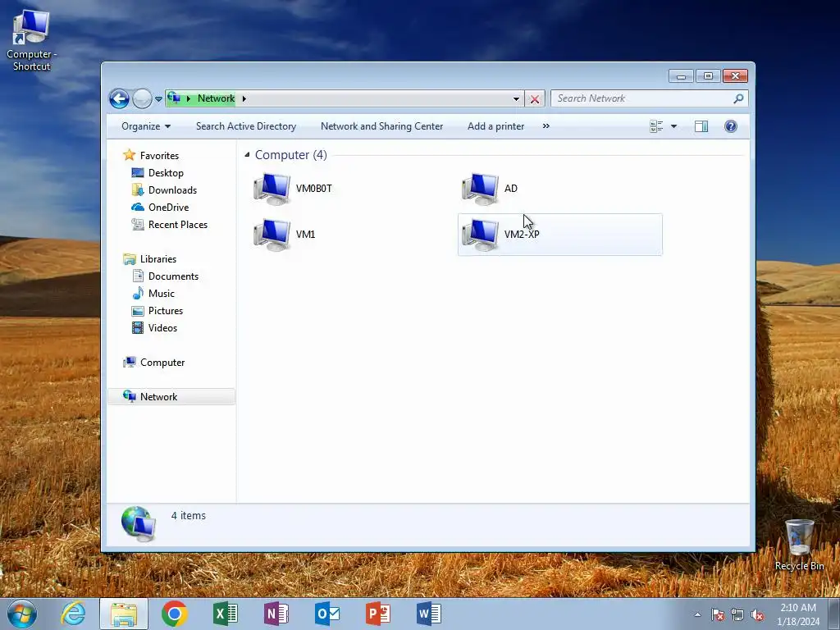
Task: Open the Organize menu
Action: click(146, 126)
